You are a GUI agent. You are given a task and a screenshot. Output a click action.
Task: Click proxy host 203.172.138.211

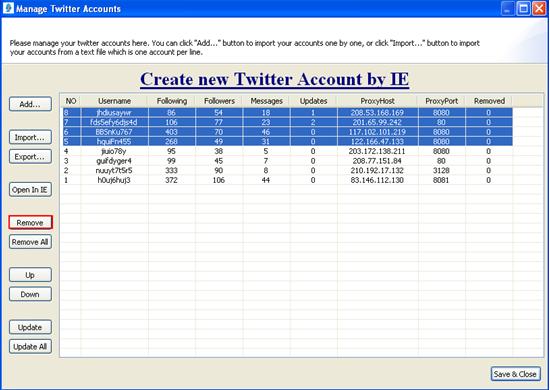tap(377, 151)
